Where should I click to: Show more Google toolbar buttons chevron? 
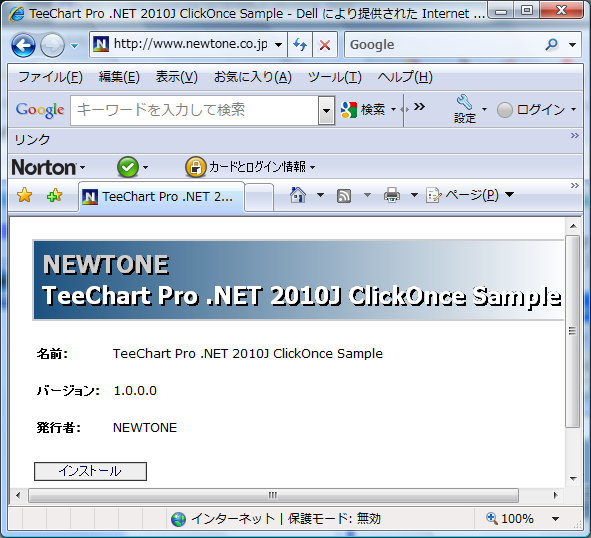(x=419, y=107)
